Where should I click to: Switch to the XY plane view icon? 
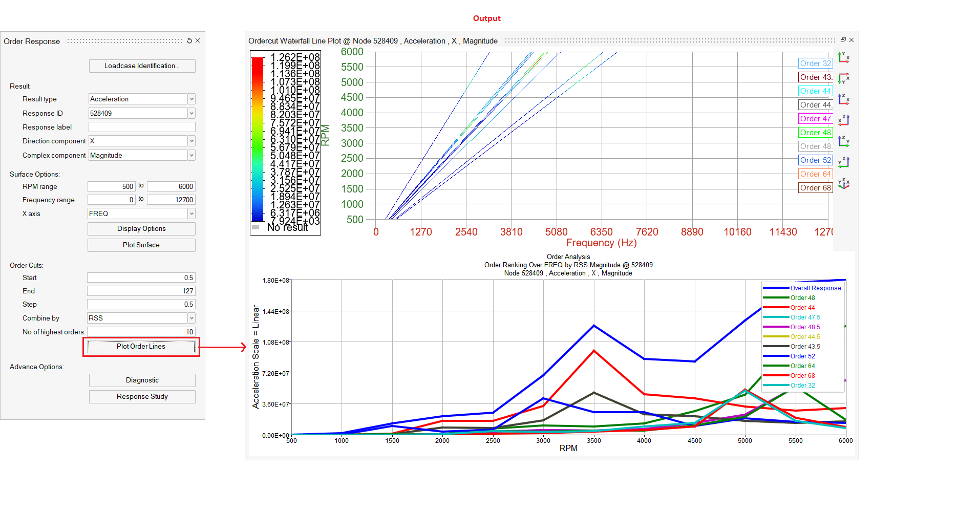(844, 57)
